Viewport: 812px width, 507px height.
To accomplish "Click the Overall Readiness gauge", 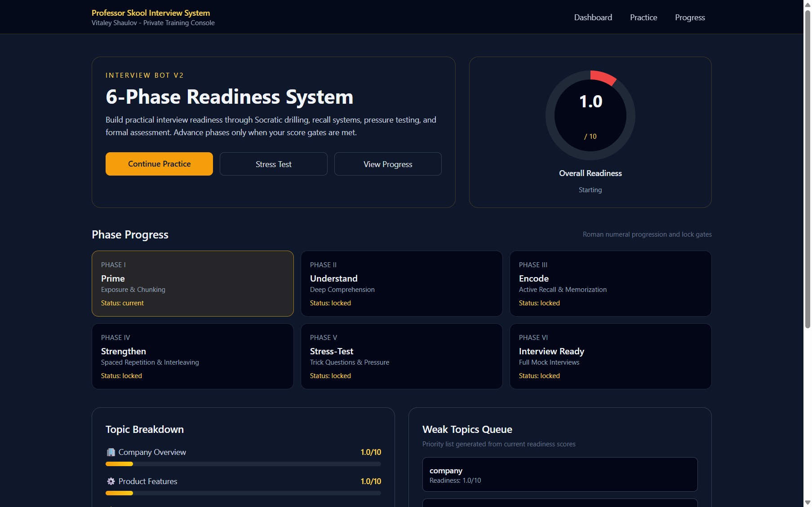I will (590, 115).
